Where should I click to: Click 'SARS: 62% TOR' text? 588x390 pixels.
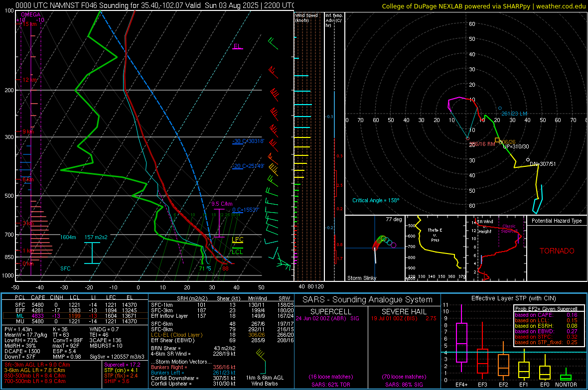tap(331, 385)
